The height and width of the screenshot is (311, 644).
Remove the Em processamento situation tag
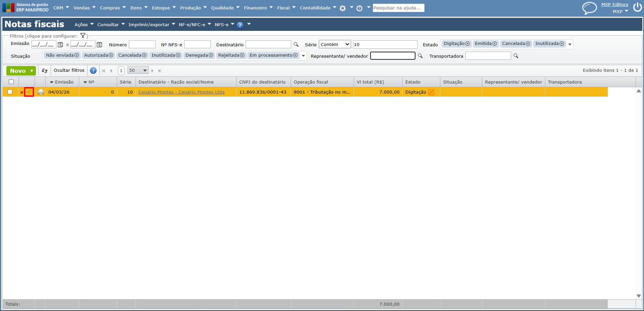(296, 55)
